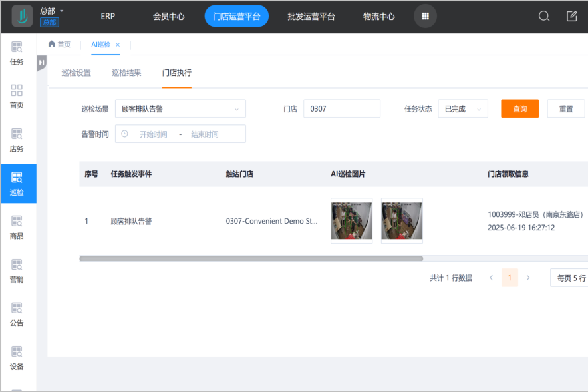
Task: Open 营销 in the sidebar
Action: [x=17, y=271]
